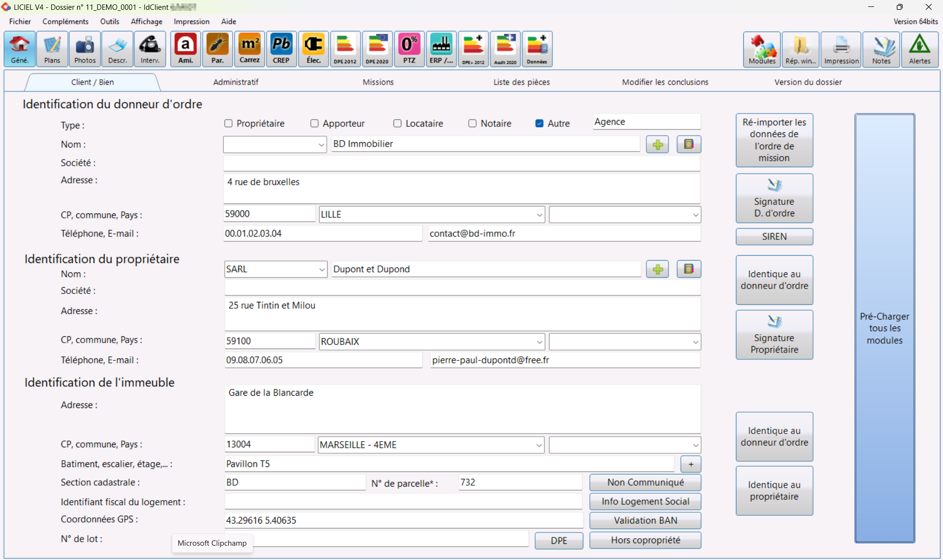This screenshot has height=560, width=943.
Task: Click the Coordonnées GPS input field
Action: pyautogui.click(x=403, y=520)
